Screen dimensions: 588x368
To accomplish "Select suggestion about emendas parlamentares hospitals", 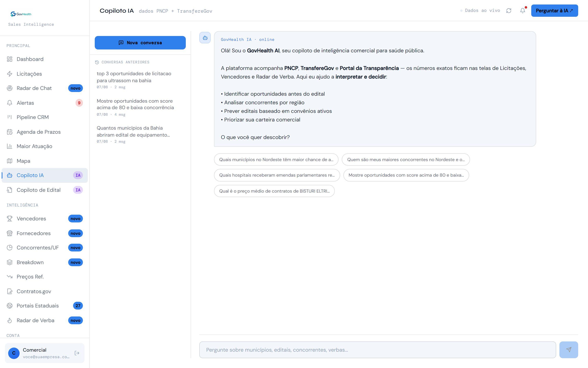I will [x=277, y=175].
